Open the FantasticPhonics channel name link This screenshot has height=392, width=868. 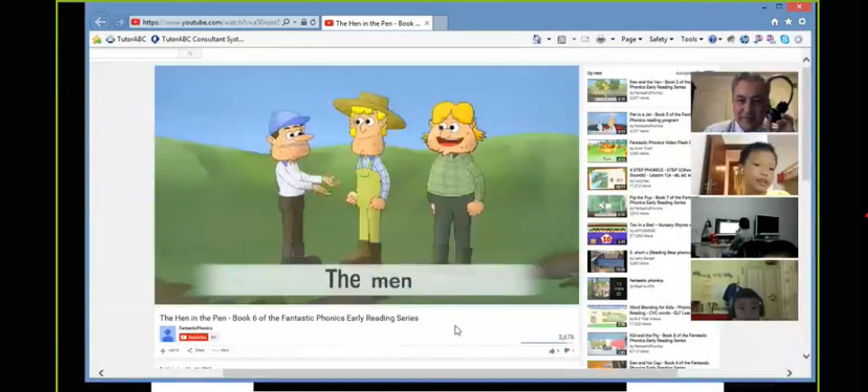[x=196, y=328]
